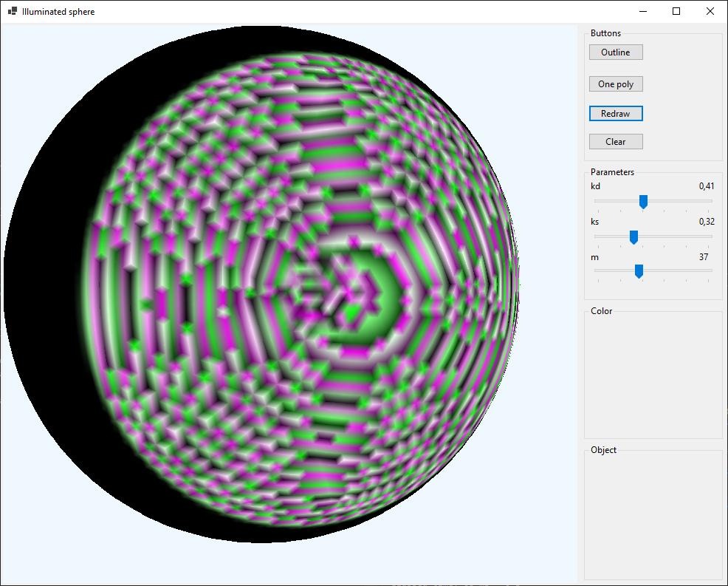Click the One poly button
Image resolution: width=728 pixels, height=586 pixels.
(x=616, y=84)
